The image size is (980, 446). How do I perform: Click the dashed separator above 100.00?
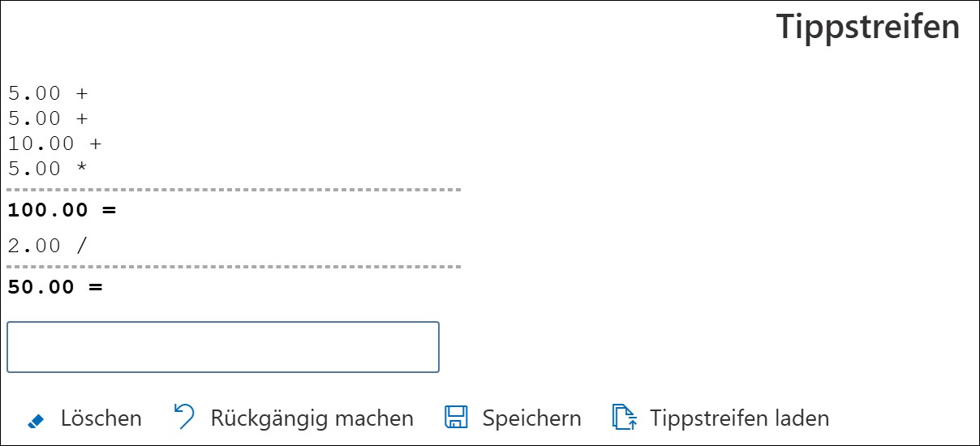pyautogui.click(x=234, y=190)
